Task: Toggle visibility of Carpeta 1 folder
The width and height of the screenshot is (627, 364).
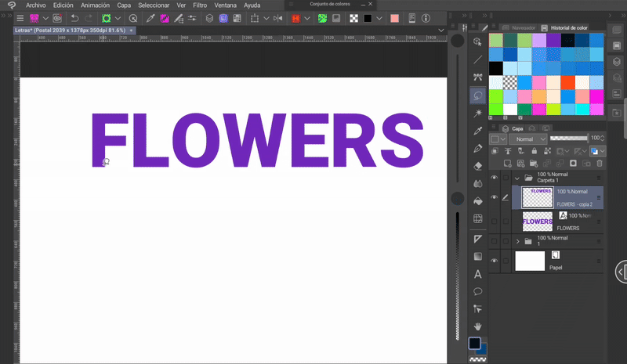Action: [x=494, y=178]
